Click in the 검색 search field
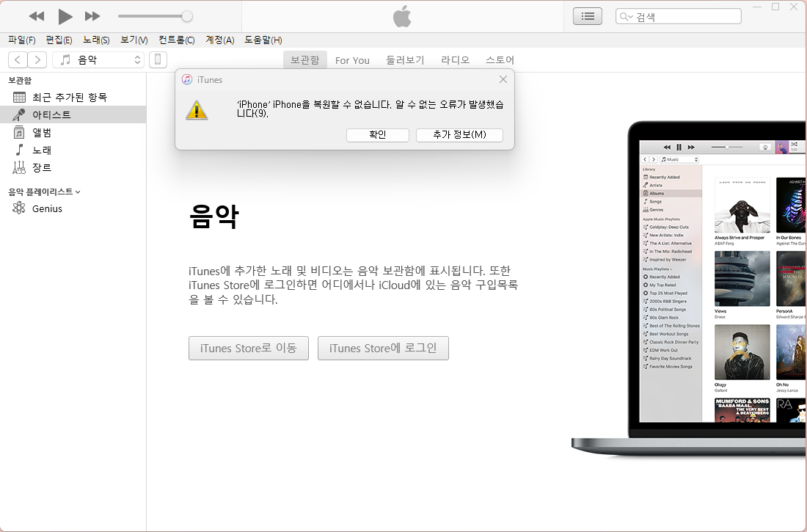This screenshot has height=532, width=807. click(679, 16)
